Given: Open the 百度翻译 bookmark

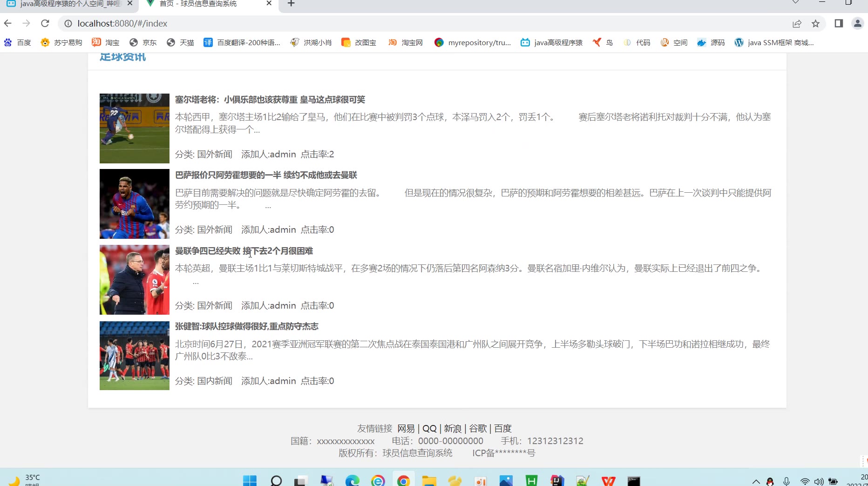Looking at the screenshot, I should tap(242, 42).
